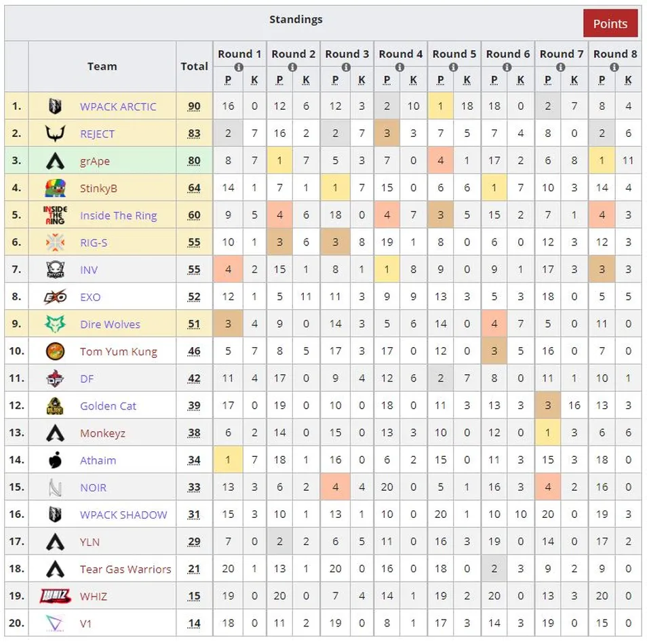Click the Round 1 info icon
The width and height of the screenshot is (647, 644).
click(239, 67)
